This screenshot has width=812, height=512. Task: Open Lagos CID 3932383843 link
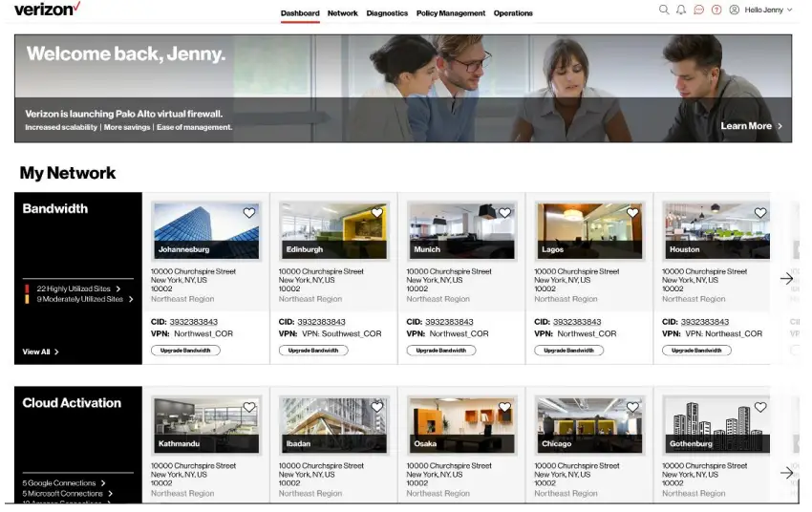pos(577,322)
